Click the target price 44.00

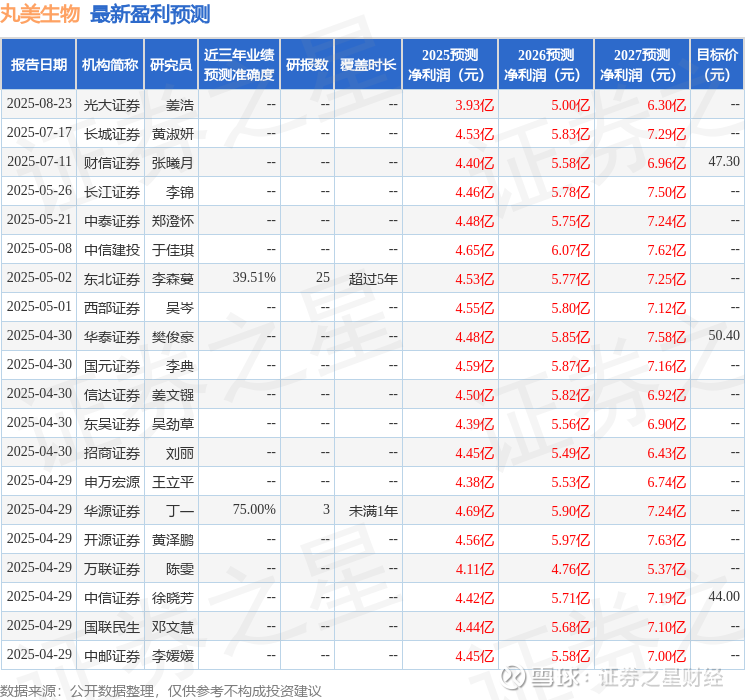click(x=724, y=596)
